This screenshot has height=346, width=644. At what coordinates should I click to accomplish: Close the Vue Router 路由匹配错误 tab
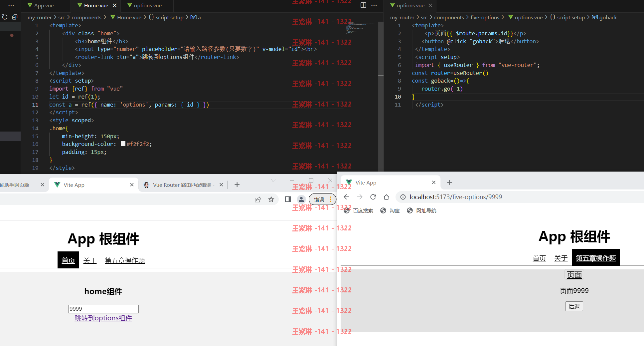[x=221, y=185]
